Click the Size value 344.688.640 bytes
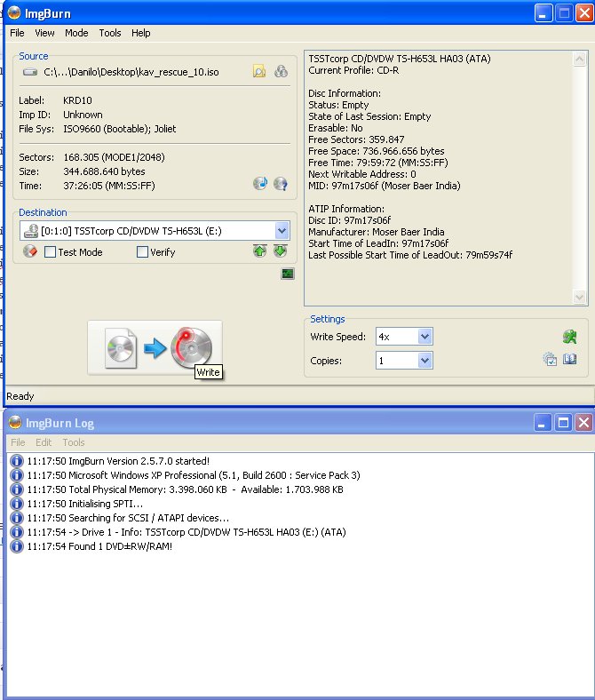This screenshot has width=595, height=700. click(104, 171)
